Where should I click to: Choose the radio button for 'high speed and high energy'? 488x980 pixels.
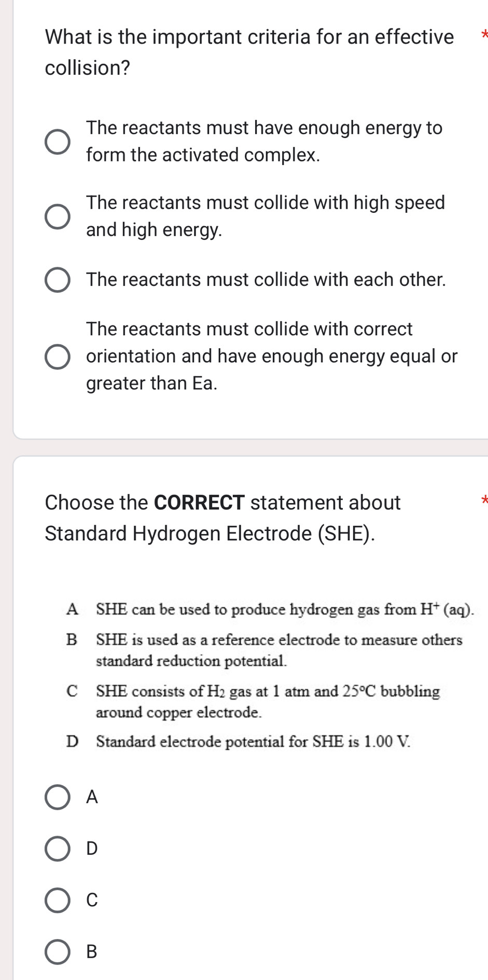click(57, 216)
